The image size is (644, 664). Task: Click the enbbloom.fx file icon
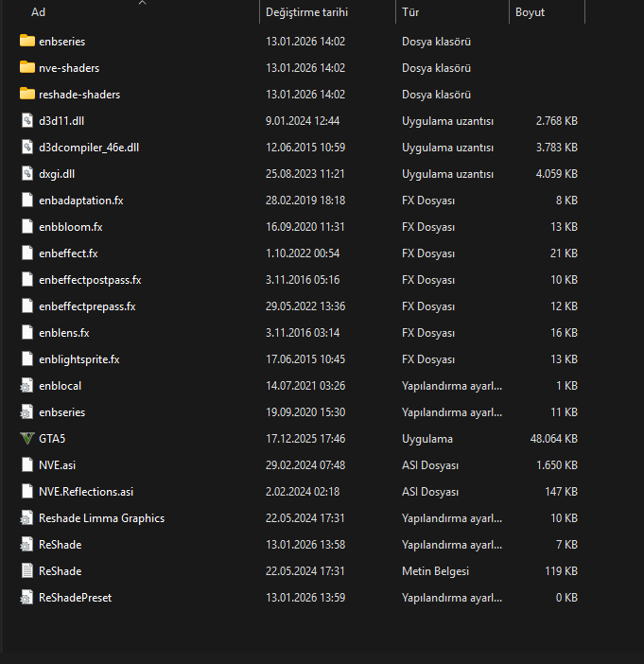point(27,227)
